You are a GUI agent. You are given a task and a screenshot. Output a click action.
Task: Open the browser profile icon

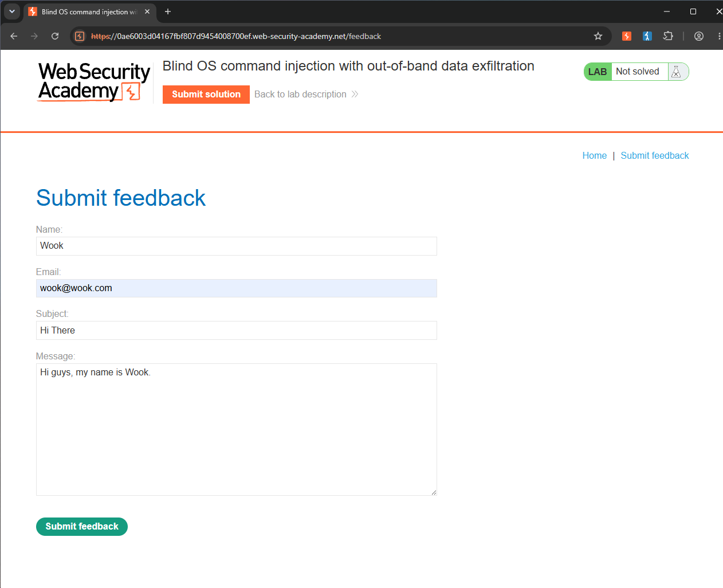(699, 36)
